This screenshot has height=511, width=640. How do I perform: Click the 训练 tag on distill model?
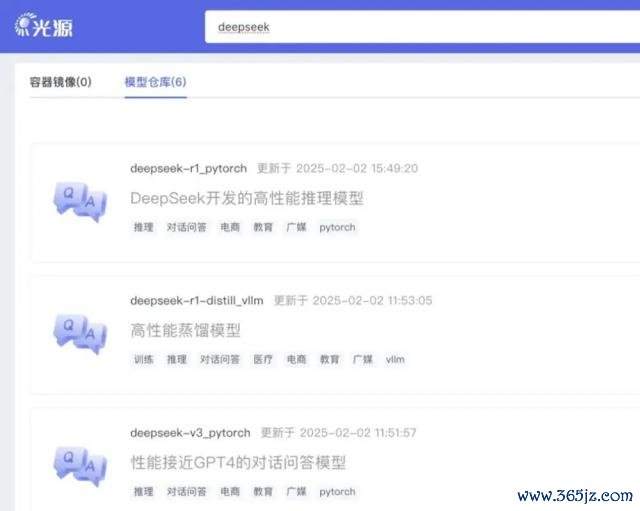pyautogui.click(x=144, y=359)
